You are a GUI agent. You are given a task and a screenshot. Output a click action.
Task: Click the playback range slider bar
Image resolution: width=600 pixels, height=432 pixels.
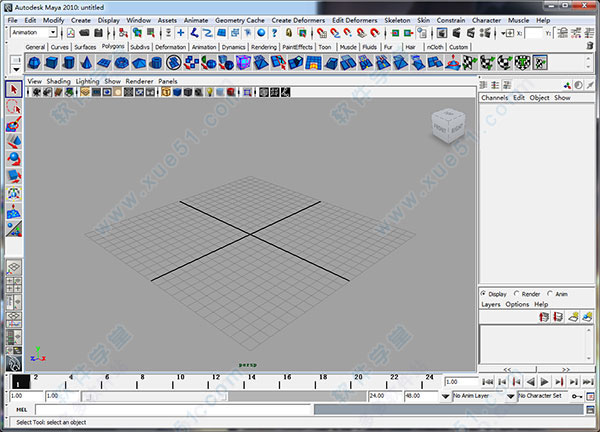pos(155,396)
